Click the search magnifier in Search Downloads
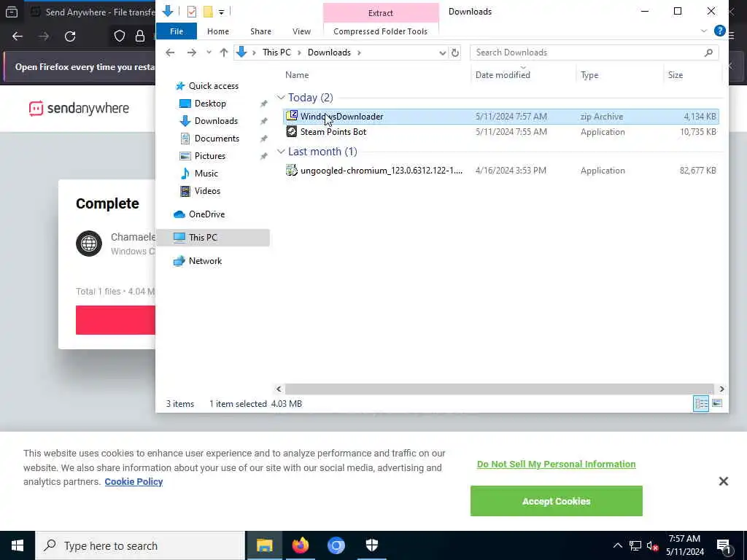Screen dimensions: 747x560 point(708,52)
